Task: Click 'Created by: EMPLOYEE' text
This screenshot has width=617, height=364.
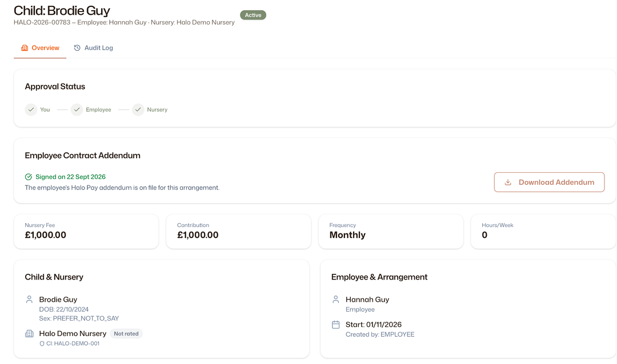Action: (x=380, y=334)
